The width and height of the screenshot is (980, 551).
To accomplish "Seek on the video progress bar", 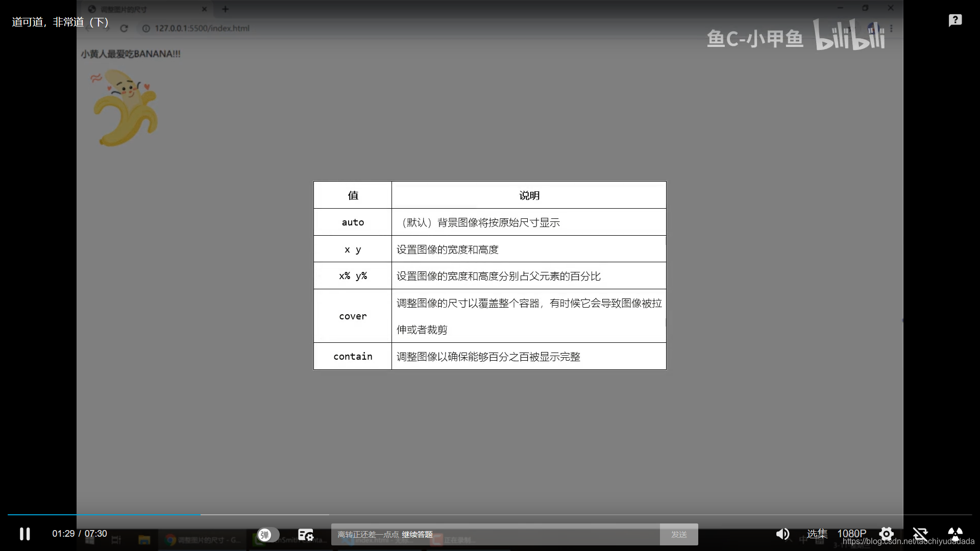I will pos(490,514).
